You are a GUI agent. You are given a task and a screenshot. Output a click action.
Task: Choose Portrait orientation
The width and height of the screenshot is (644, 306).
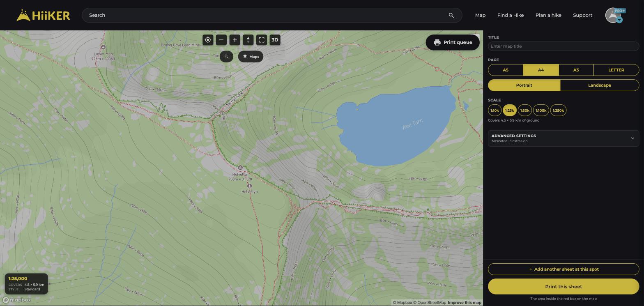[524, 85]
